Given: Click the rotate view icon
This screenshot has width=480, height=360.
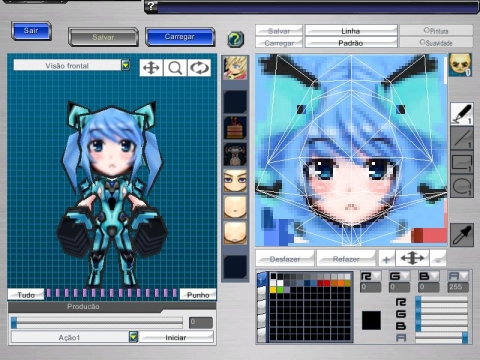Looking at the screenshot, I should click(x=199, y=68).
